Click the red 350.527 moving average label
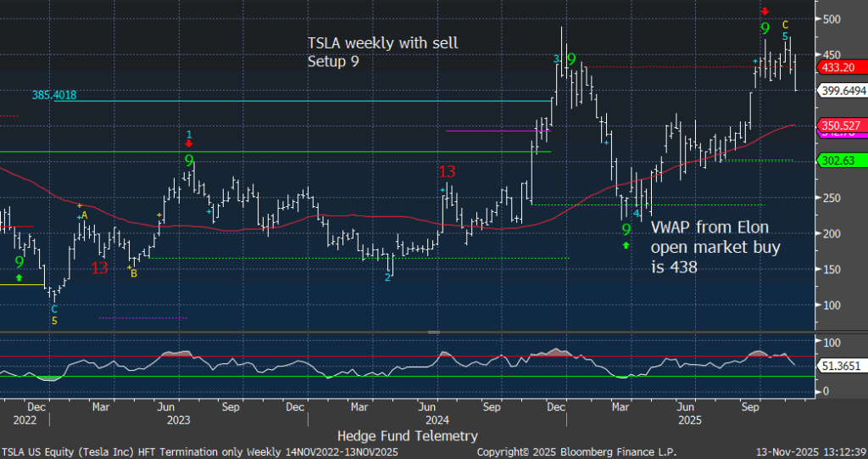 pyautogui.click(x=838, y=126)
